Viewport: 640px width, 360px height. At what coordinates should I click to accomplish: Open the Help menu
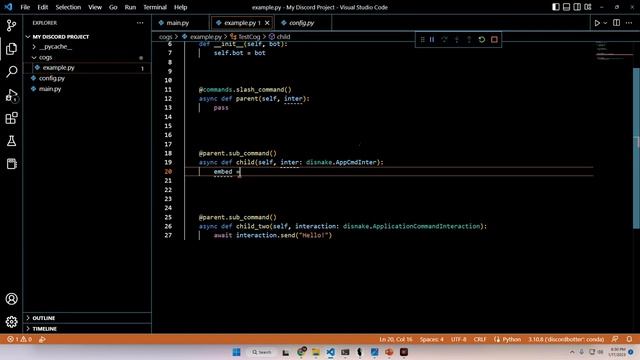(x=180, y=7)
